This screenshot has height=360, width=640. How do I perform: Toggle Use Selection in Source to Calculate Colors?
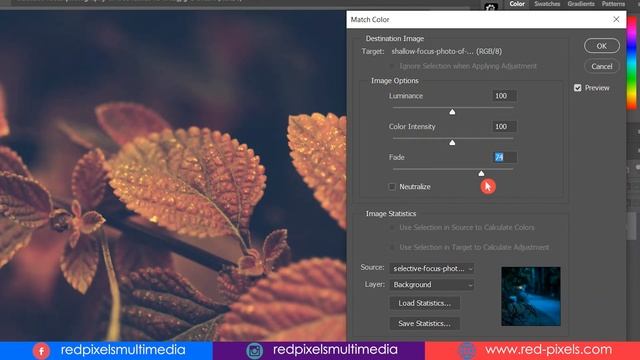(392, 227)
